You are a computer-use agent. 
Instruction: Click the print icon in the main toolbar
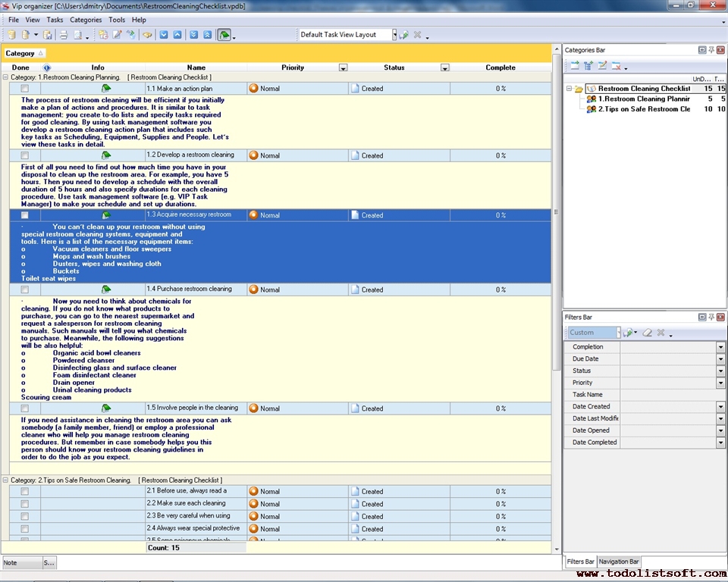[64, 35]
